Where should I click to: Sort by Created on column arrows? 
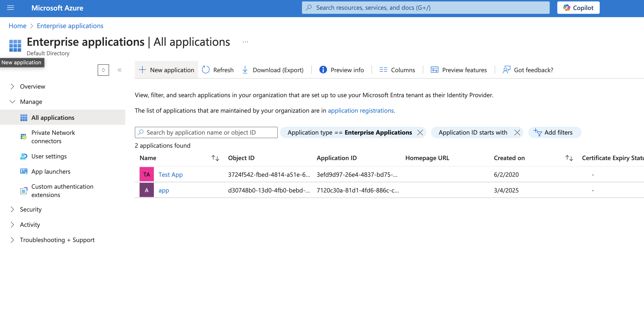click(x=569, y=158)
